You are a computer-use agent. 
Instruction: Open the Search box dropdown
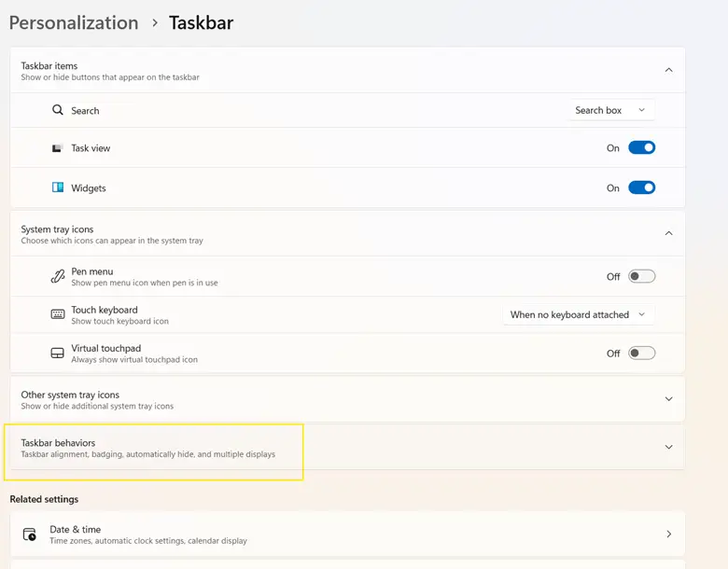tap(611, 110)
